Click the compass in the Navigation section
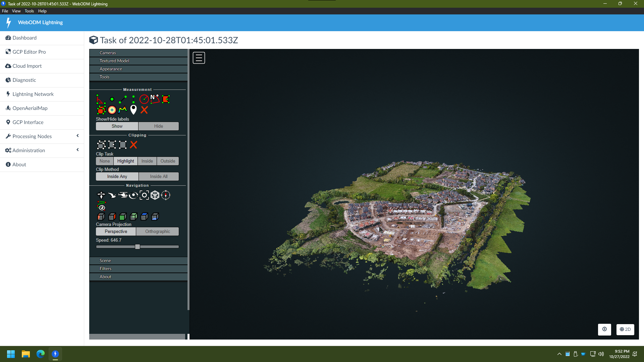The image size is (644, 362). pos(166,195)
